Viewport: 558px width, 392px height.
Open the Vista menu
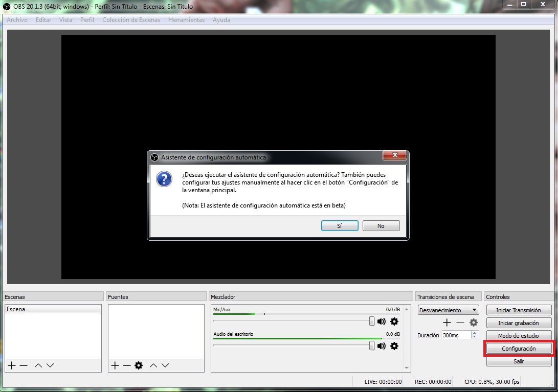[65, 20]
